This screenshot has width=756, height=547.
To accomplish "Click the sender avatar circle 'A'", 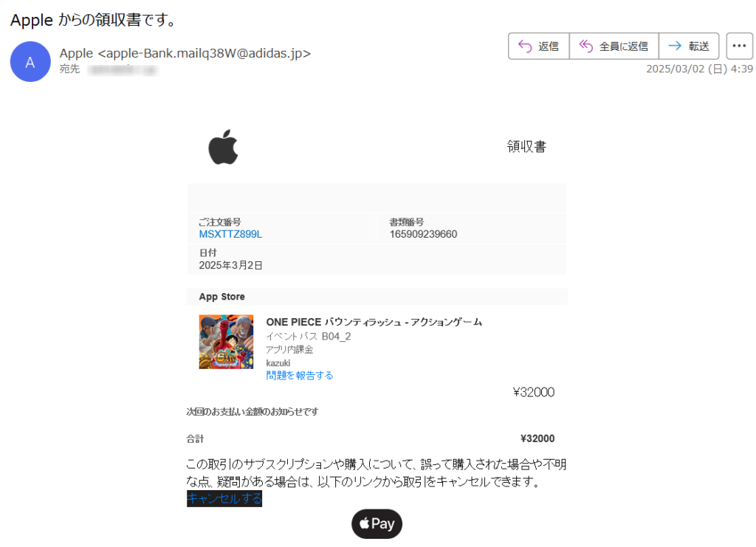I will point(30,62).
